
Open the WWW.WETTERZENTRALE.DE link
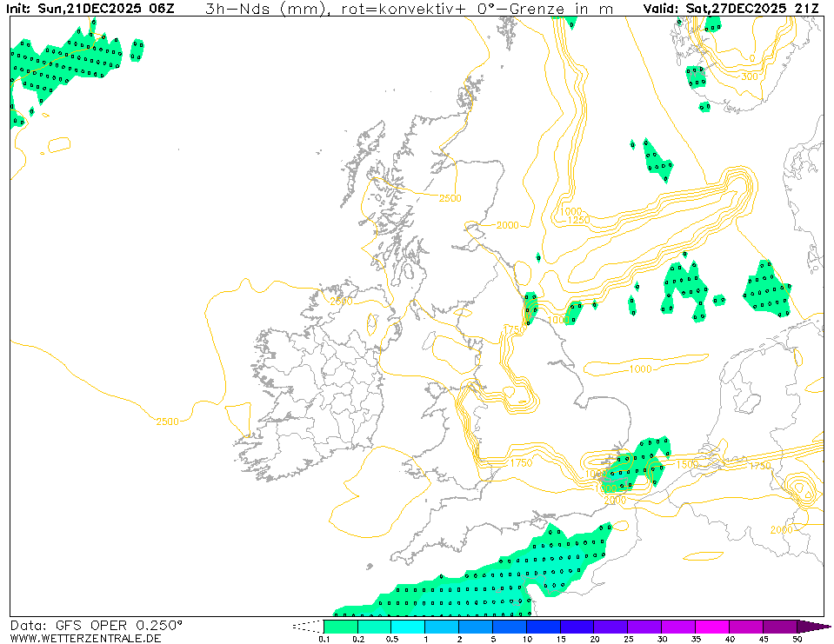point(85,639)
